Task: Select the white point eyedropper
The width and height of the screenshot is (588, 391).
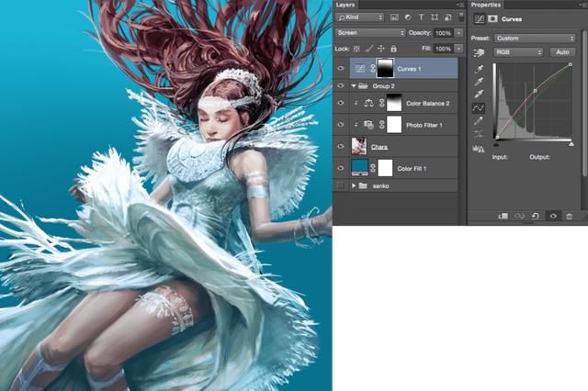Action: (x=479, y=94)
